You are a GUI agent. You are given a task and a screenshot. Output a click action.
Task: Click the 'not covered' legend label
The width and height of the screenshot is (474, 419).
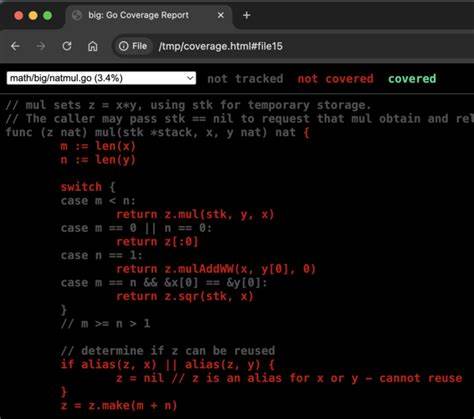335,79
